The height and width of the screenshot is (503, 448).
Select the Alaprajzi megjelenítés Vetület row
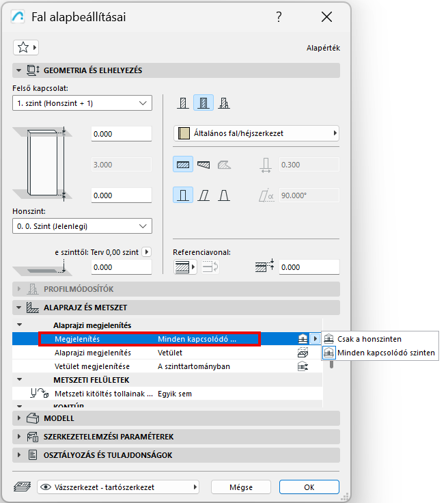pyautogui.click(x=167, y=353)
